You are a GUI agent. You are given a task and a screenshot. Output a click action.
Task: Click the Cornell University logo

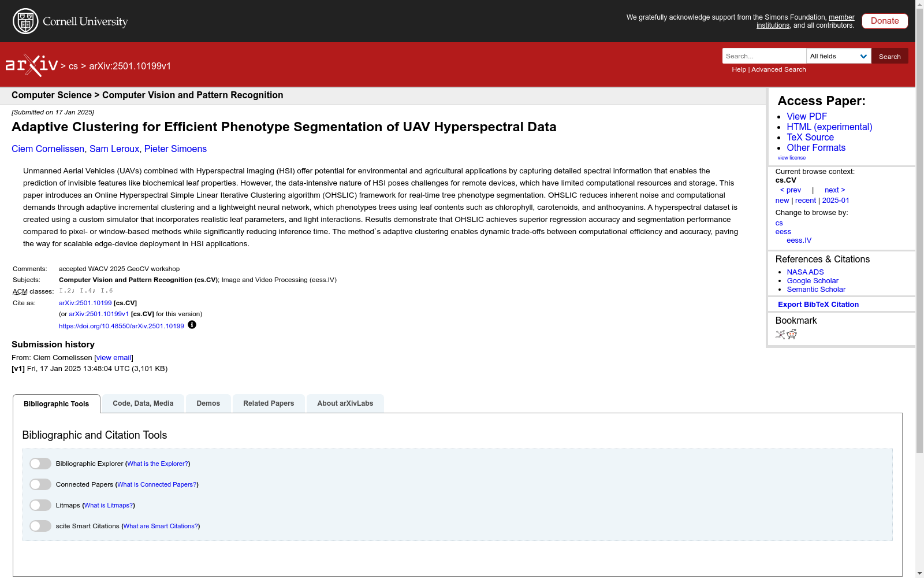coord(70,21)
